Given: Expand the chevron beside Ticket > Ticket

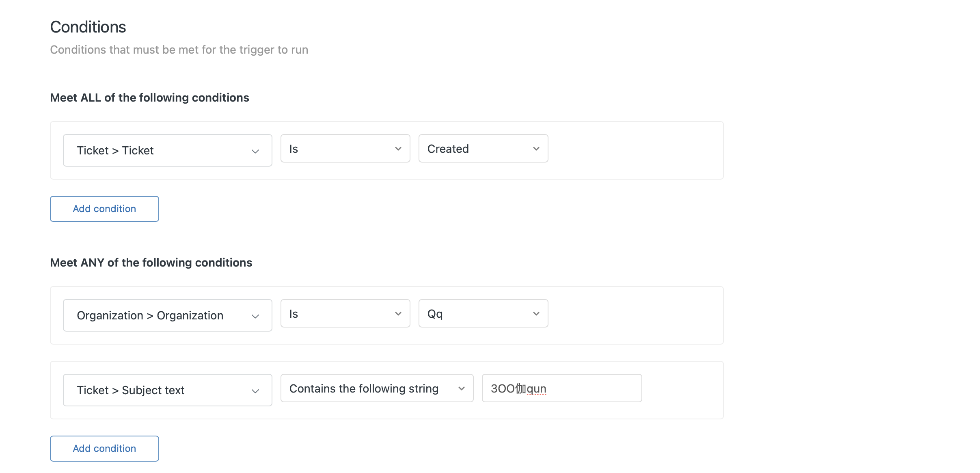Looking at the screenshot, I should (255, 151).
